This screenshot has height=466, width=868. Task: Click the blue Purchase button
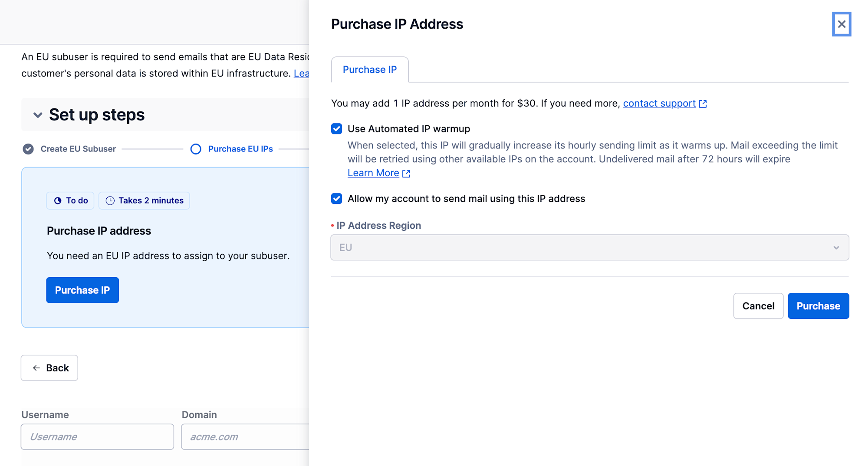point(818,306)
